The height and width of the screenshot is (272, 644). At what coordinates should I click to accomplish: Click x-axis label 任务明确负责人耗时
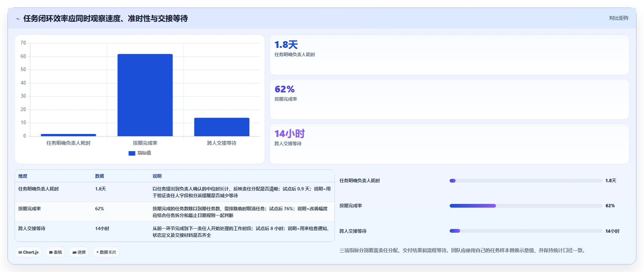point(68,143)
